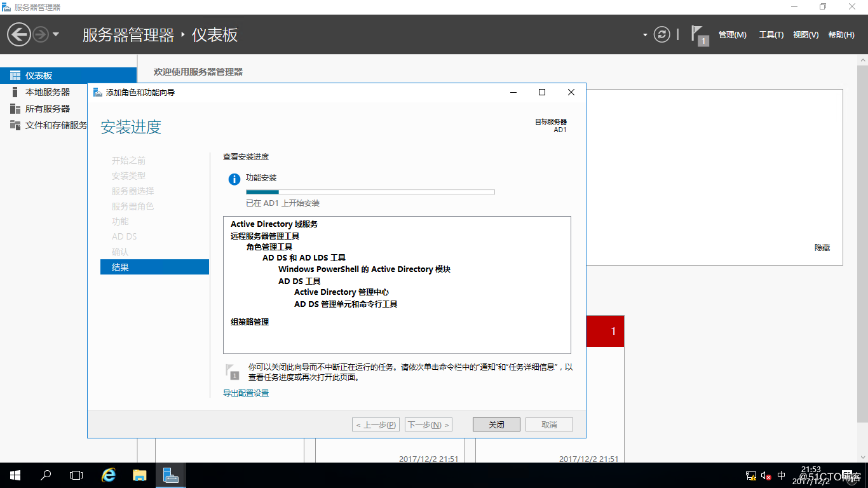Viewport: 868px width, 488px height.
Task: Launch Internet Explorer from taskbar
Action: pos(109,475)
